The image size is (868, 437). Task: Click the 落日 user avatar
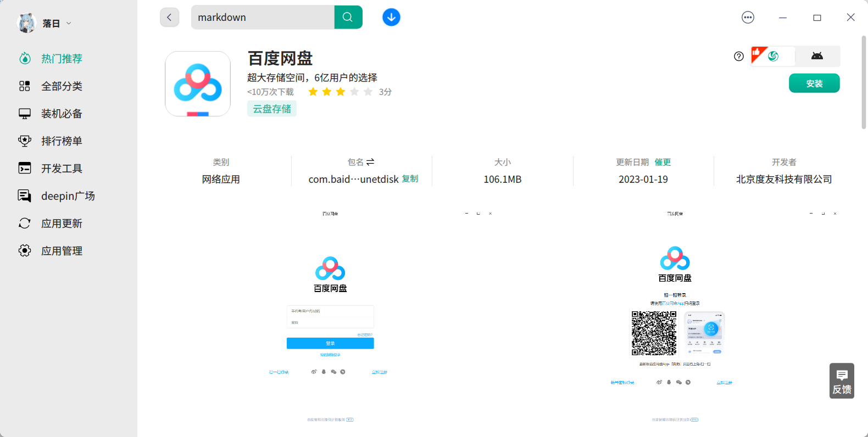(x=26, y=23)
